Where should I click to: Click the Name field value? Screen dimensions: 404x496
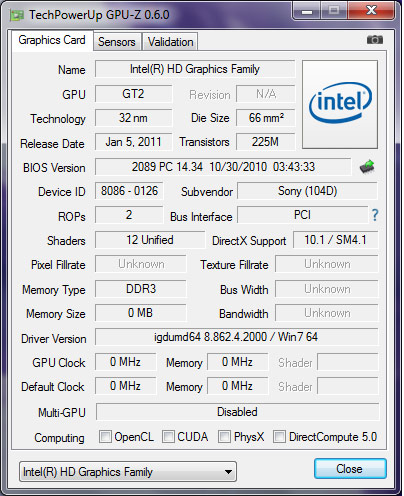coord(195,69)
